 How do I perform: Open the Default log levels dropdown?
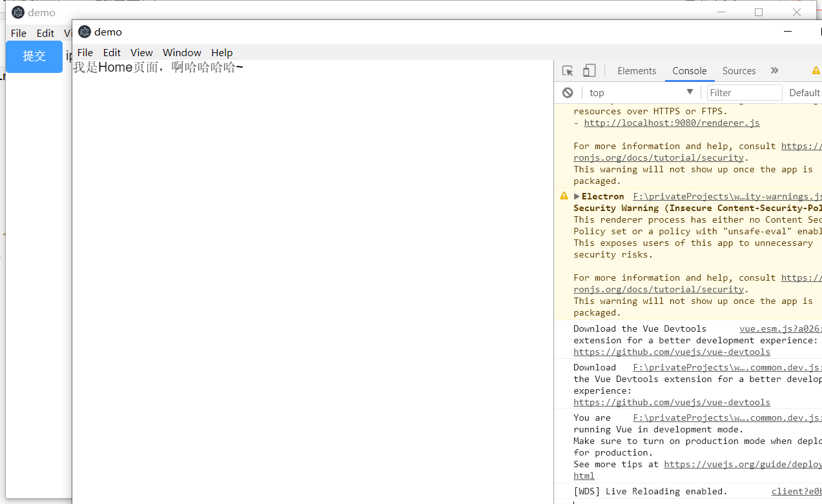805,92
